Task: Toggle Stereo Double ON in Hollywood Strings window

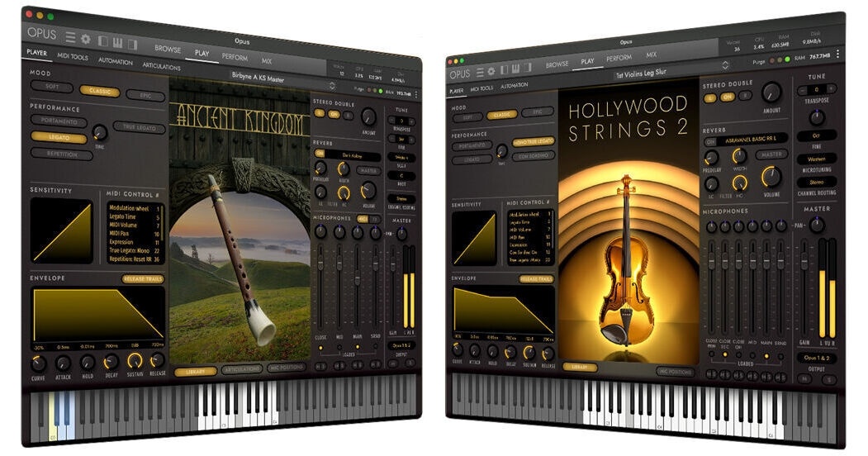Action: (728, 97)
